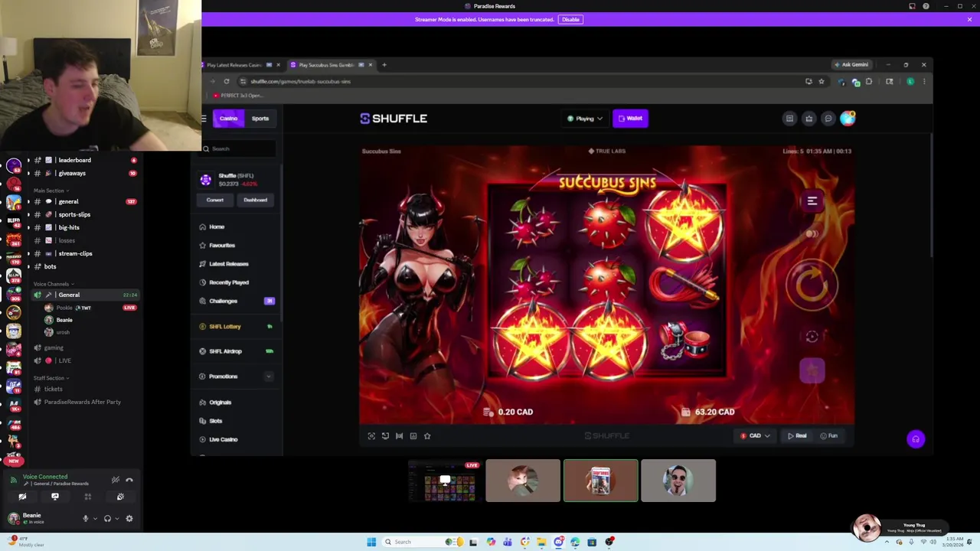Select the Casino tab in Shuffle sidebar

(x=228, y=119)
